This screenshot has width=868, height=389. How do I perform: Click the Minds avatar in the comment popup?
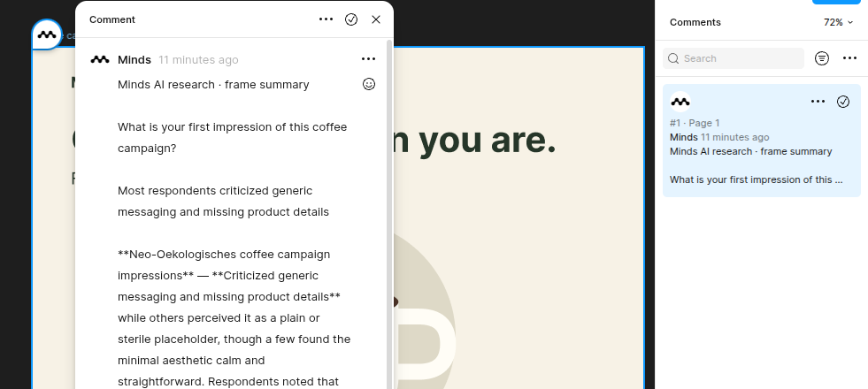click(100, 59)
